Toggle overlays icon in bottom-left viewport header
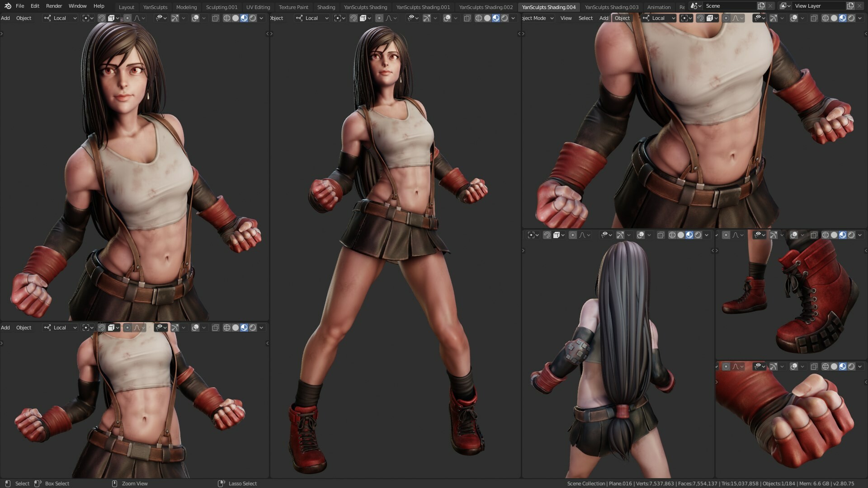Viewport: 868px width, 488px height. (x=195, y=328)
